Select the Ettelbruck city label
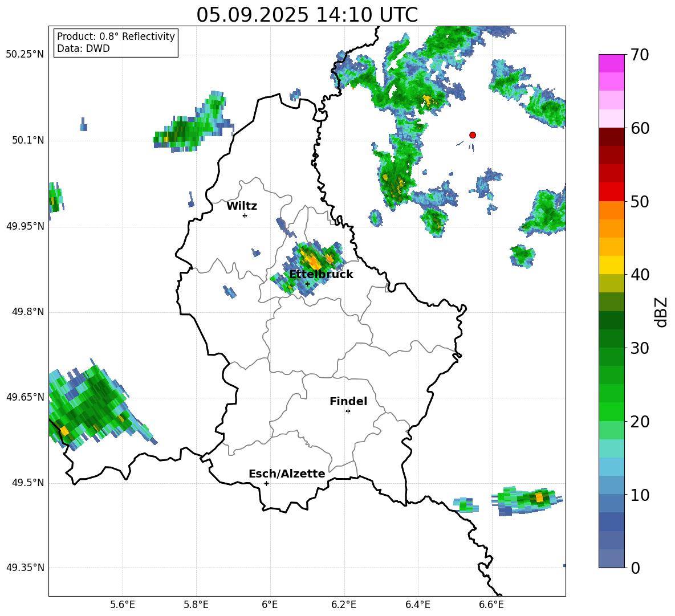This screenshot has height=616, width=675. (321, 275)
